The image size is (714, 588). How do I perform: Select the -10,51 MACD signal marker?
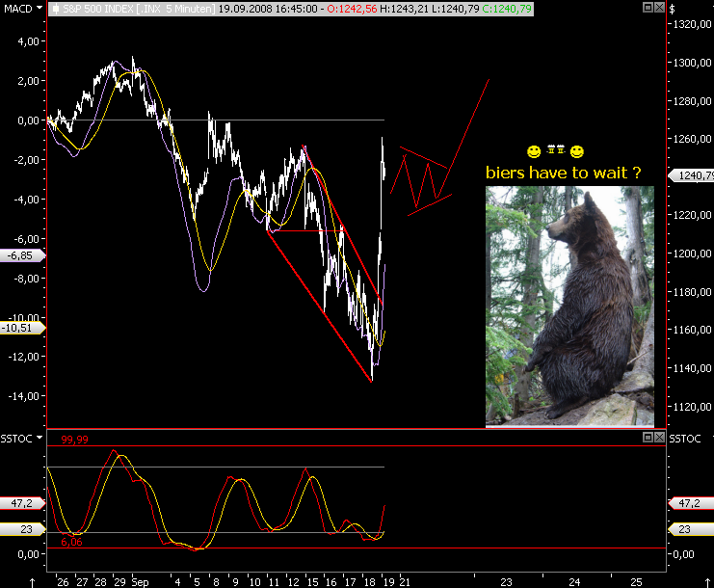[x=23, y=328]
